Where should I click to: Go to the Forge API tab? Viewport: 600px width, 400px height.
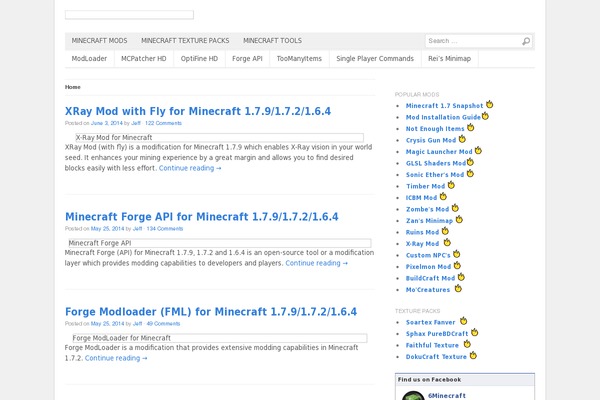point(247,59)
